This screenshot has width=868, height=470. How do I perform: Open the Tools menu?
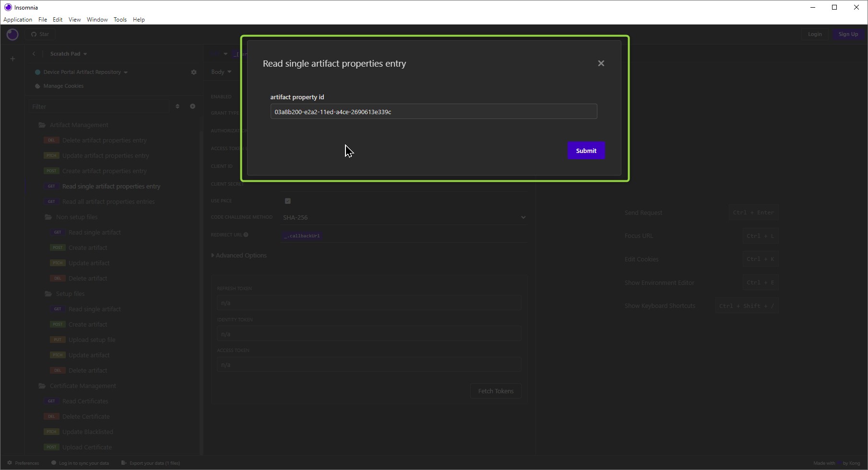(120, 20)
